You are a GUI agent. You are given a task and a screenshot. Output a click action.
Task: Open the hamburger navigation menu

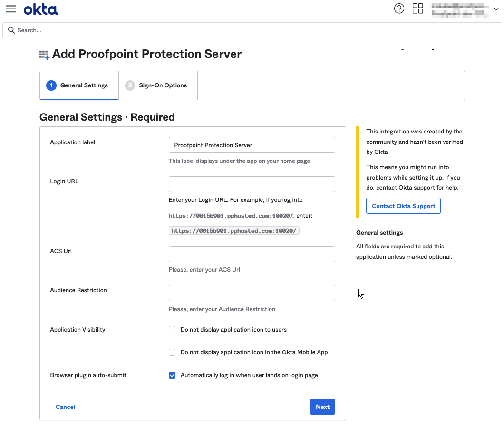[10, 9]
